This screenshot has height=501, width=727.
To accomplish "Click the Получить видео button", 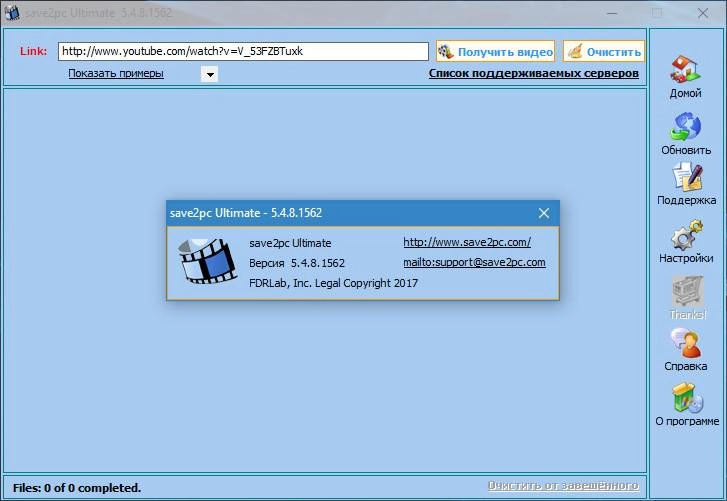I will (495, 51).
